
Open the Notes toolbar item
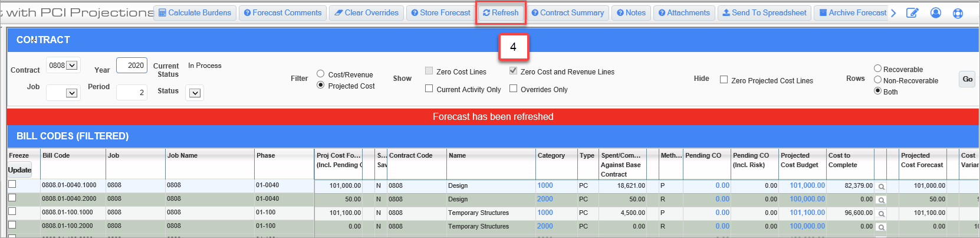click(x=631, y=13)
